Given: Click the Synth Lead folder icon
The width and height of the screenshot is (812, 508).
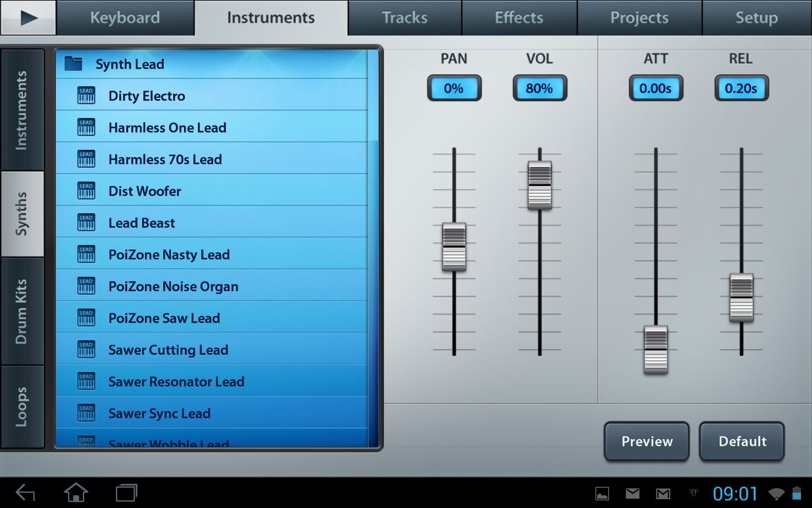Looking at the screenshot, I should (74, 64).
